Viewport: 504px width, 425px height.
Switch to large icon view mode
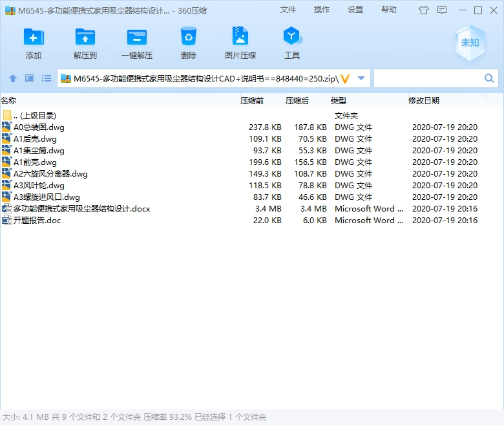(x=30, y=78)
